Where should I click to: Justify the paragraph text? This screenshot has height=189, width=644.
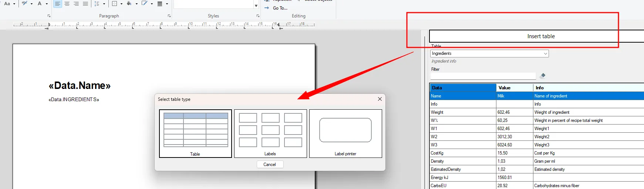[85, 4]
